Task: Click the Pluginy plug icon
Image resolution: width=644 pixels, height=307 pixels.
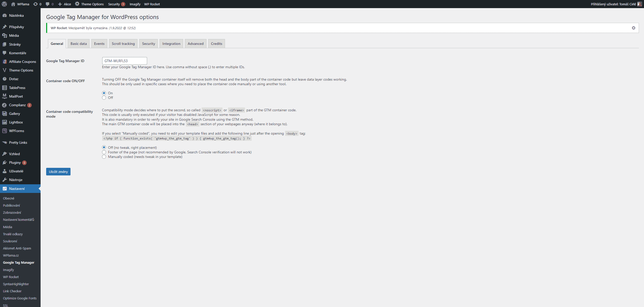Action: pyautogui.click(x=5, y=162)
